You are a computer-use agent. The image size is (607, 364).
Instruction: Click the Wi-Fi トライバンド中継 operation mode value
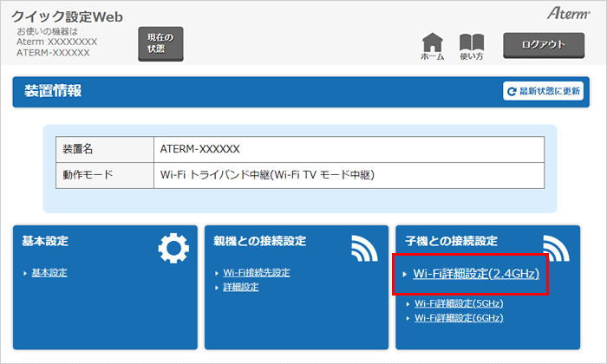(267, 175)
